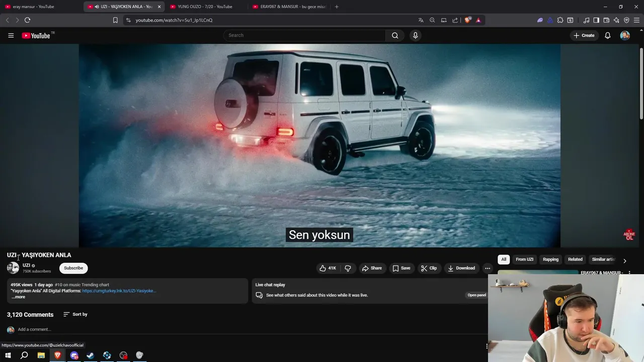Select the 'Related' filter chip
Screen dimensions: 644x362
click(575, 259)
